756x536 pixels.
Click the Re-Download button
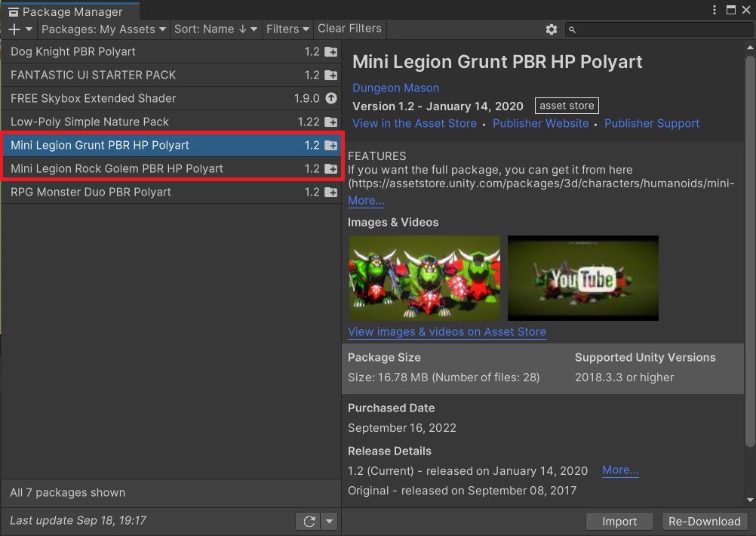(705, 522)
